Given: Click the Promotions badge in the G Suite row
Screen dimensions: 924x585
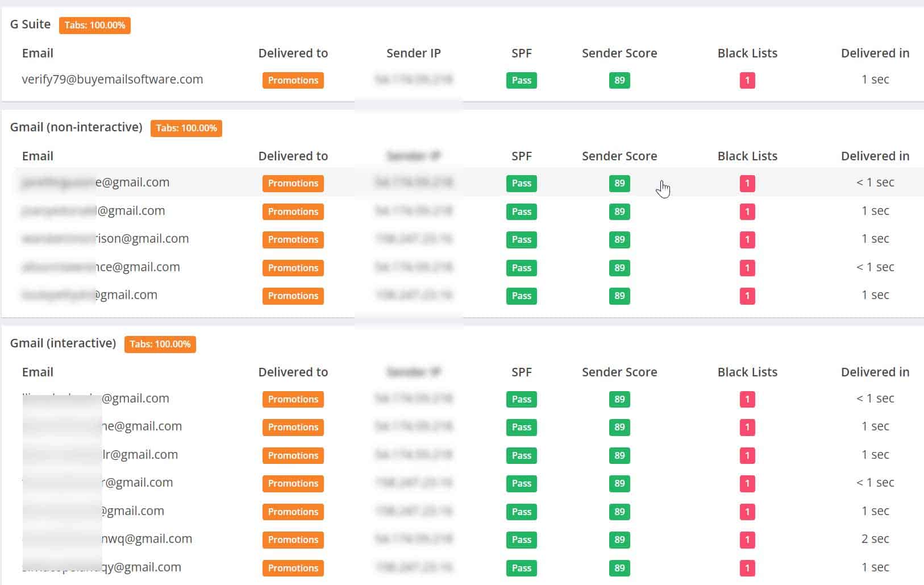Looking at the screenshot, I should tap(293, 80).
